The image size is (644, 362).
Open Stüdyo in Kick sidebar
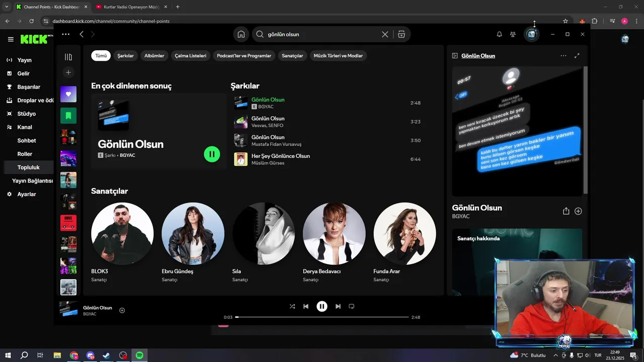coord(26,114)
